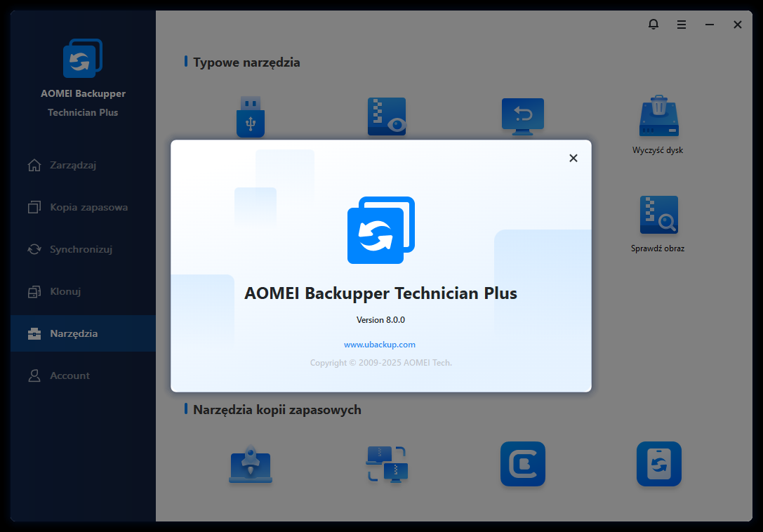
Task: Click the Version 8.0.0 text
Action: [x=380, y=320]
